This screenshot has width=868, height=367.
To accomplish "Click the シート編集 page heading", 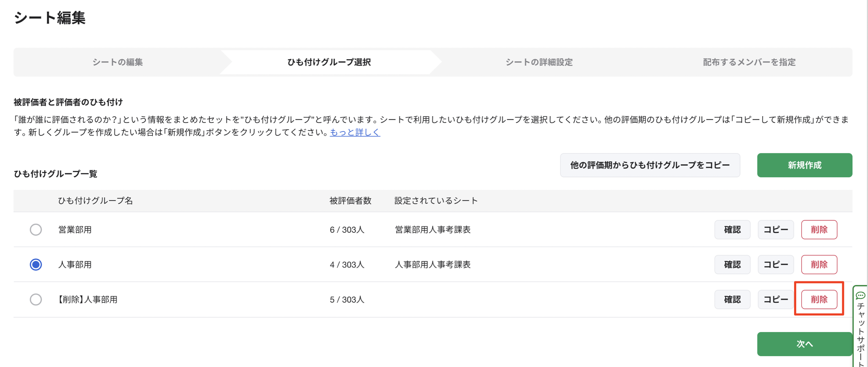I will pyautogui.click(x=49, y=18).
